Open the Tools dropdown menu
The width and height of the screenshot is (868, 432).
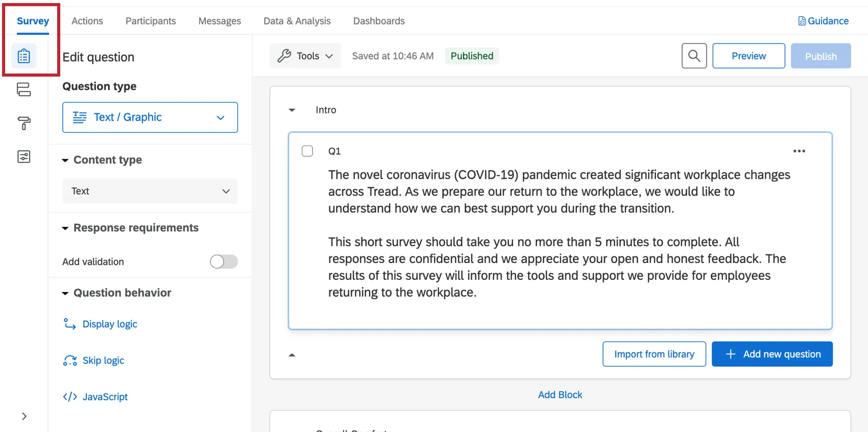pos(305,56)
